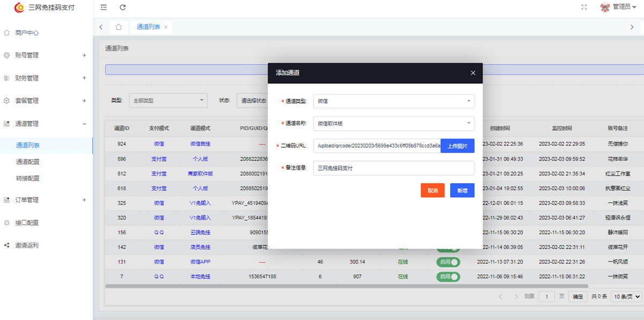This screenshot has height=320, width=644.
Task: Click the 通道管理 sidebar icon
Action: coord(6,123)
